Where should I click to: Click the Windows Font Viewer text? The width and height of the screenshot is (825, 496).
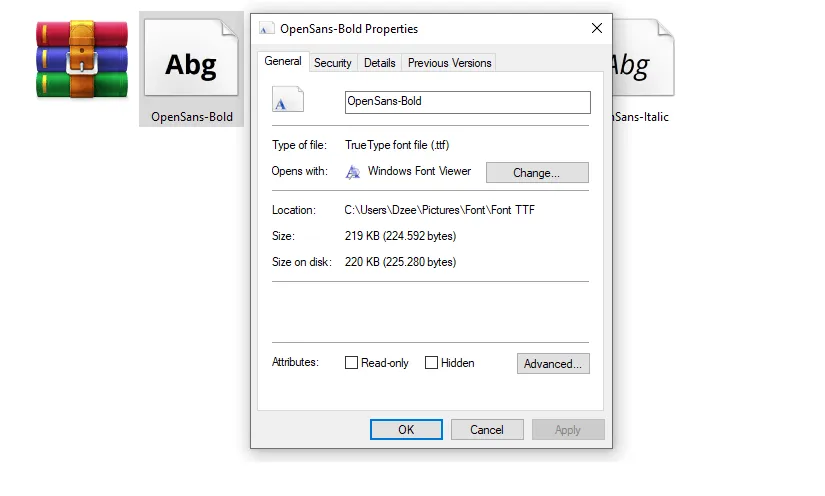[419, 171]
